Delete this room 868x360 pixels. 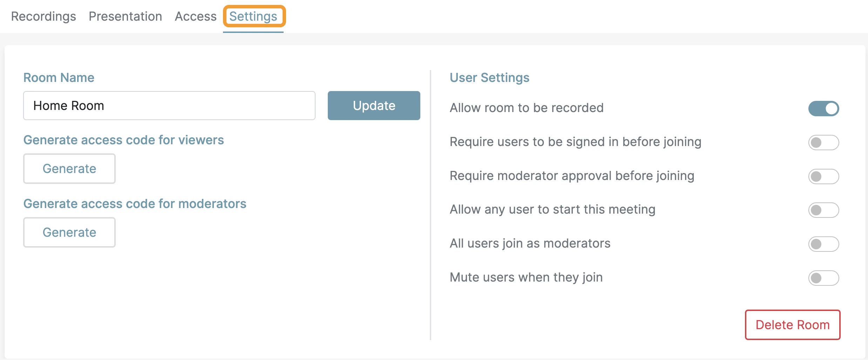(793, 325)
